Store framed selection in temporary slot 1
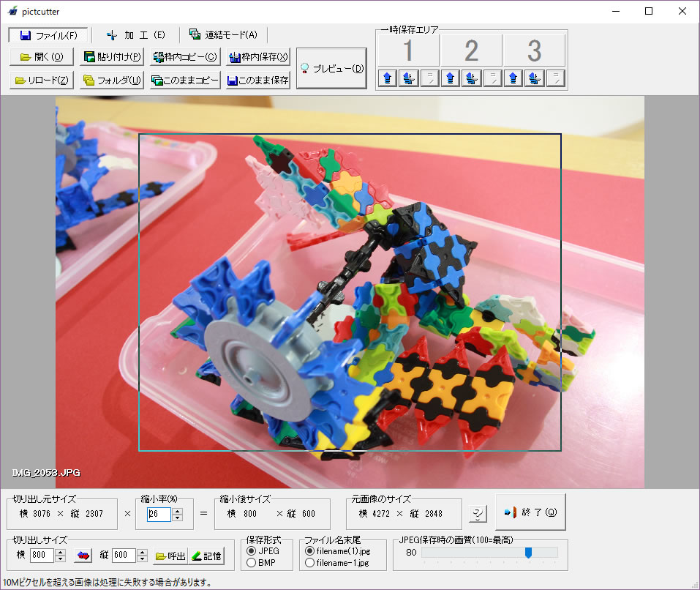 408,78
